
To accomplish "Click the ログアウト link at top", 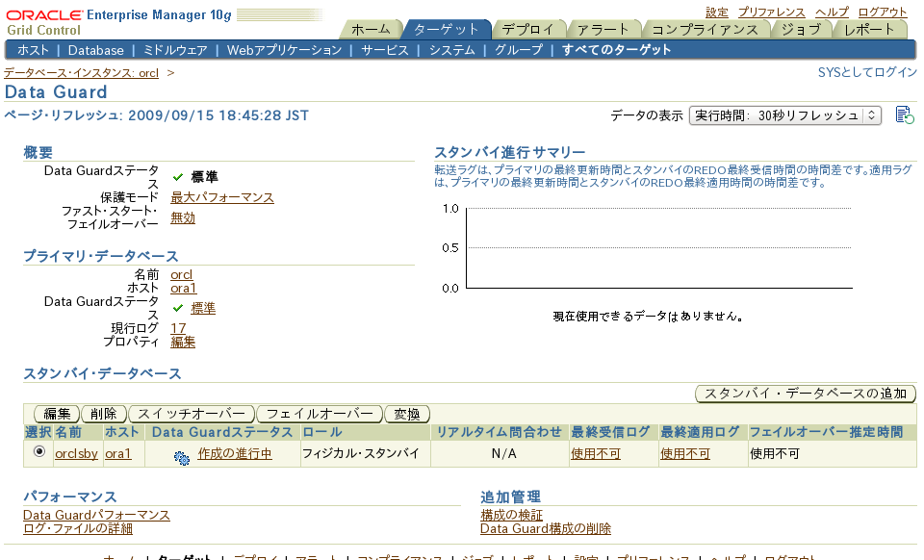I will [x=883, y=13].
